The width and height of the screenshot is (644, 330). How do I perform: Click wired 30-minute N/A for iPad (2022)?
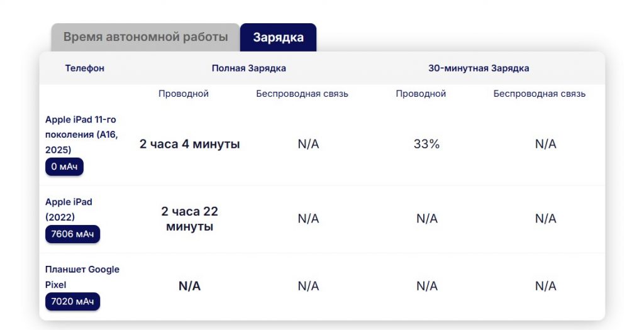click(x=426, y=219)
